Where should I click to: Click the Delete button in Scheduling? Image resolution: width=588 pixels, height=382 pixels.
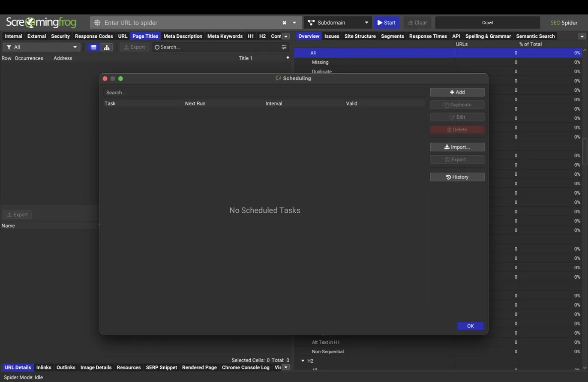pyautogui.click(x=457, y=129)
